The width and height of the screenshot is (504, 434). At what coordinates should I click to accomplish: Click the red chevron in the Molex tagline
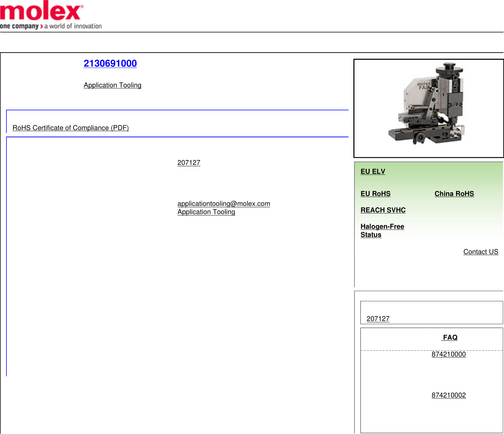tap(41, 26)
